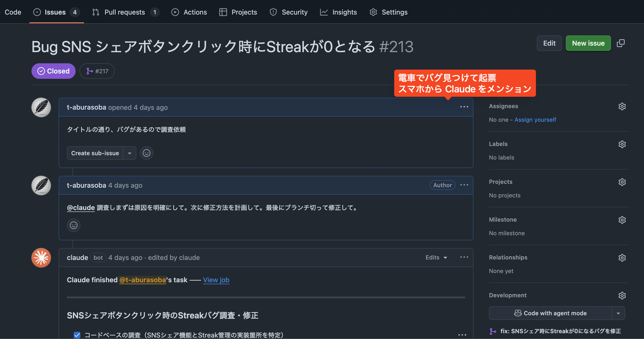Image resolution: width=644 pixels, height=339 pixels.
Task: Click the 'edited by claude' text
Action: 174,258
